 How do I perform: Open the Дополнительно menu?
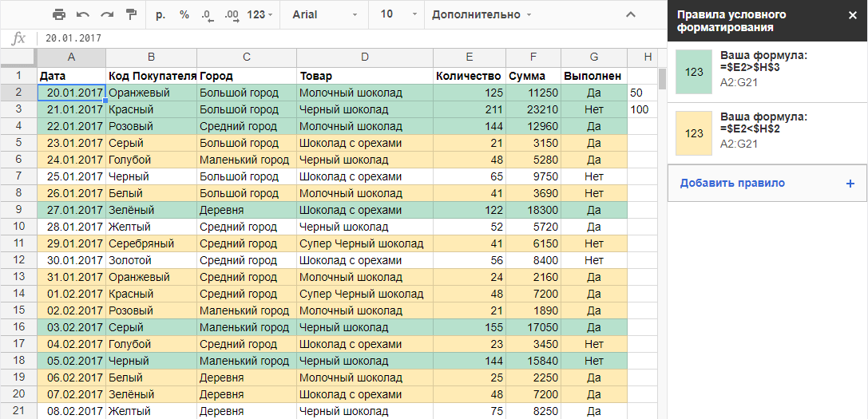click(x=481, y=15)
